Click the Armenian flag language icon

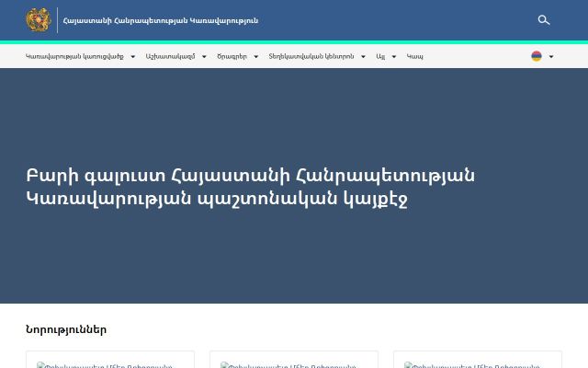tap(537, 56)
